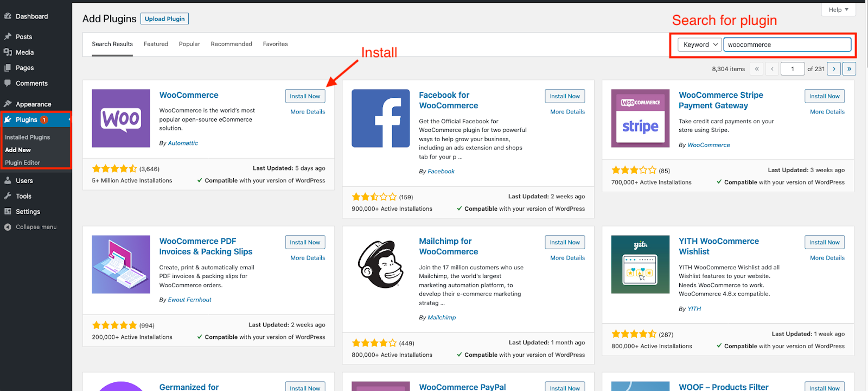The height and width of the screenshot is (391, 868).
Task: Jump to last page of results
Action: pos(850,69)
